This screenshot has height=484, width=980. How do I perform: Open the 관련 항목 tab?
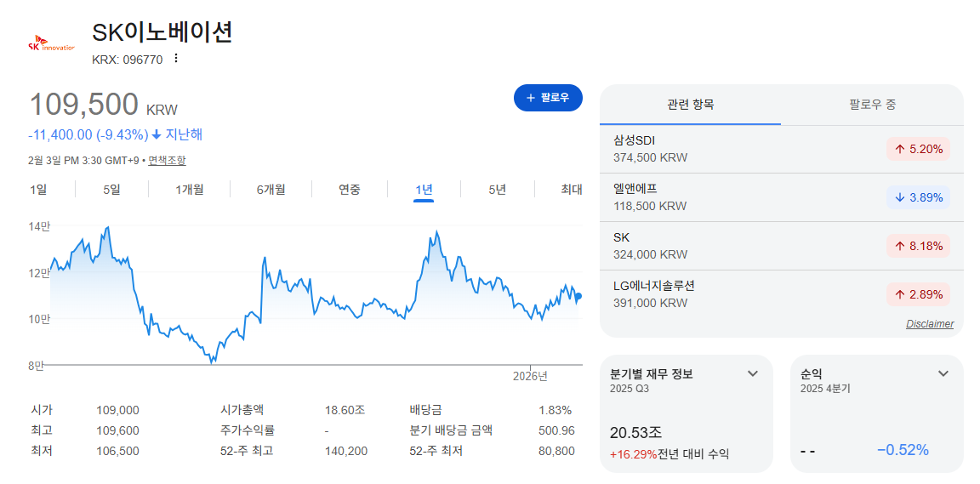click(691, 105)
